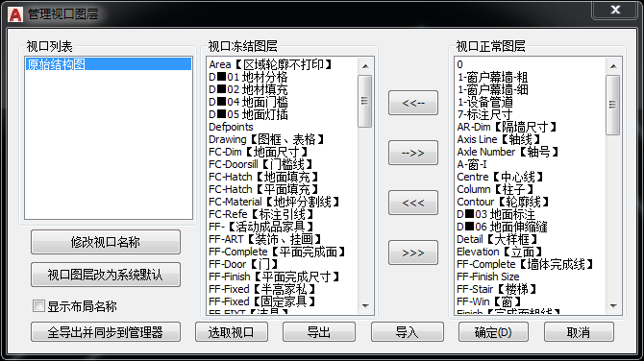Select Detail【大样框】 layer
This screenshot has width=644, height=361.
point(498,239)
